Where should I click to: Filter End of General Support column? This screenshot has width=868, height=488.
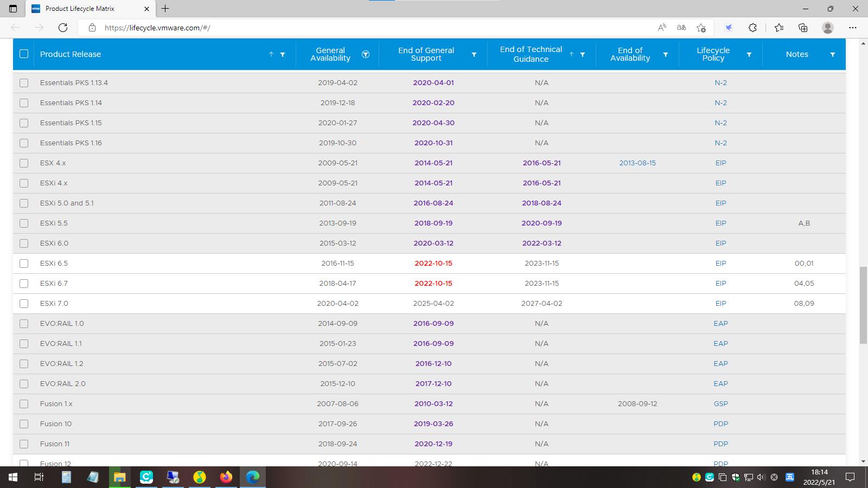click(x=474, y=54)
